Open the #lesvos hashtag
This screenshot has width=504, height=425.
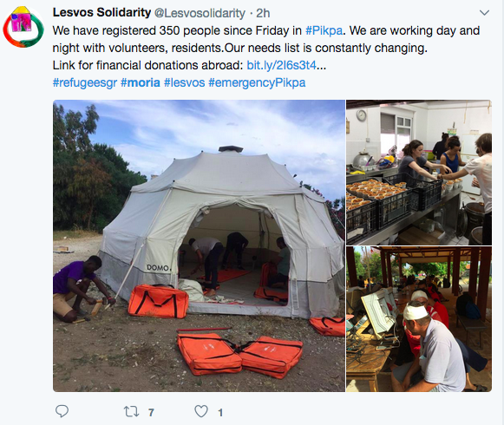pos(184,82)
